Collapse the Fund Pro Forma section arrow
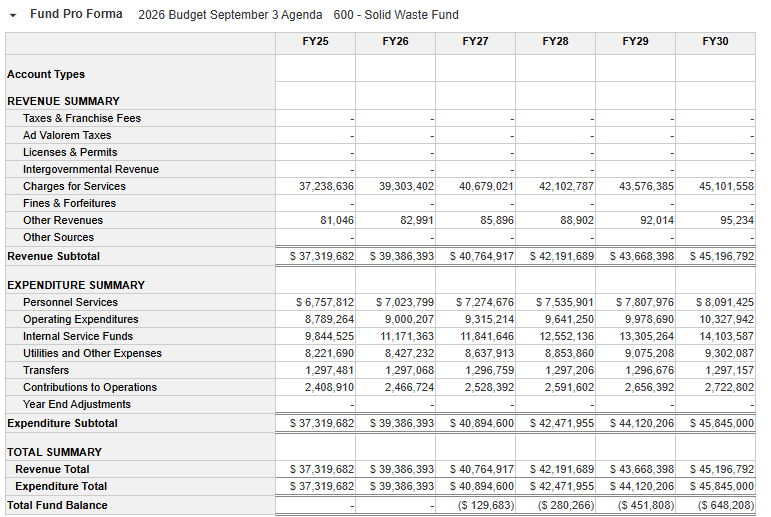This screenshot has width=771, height=517. (x=13, y=16)
